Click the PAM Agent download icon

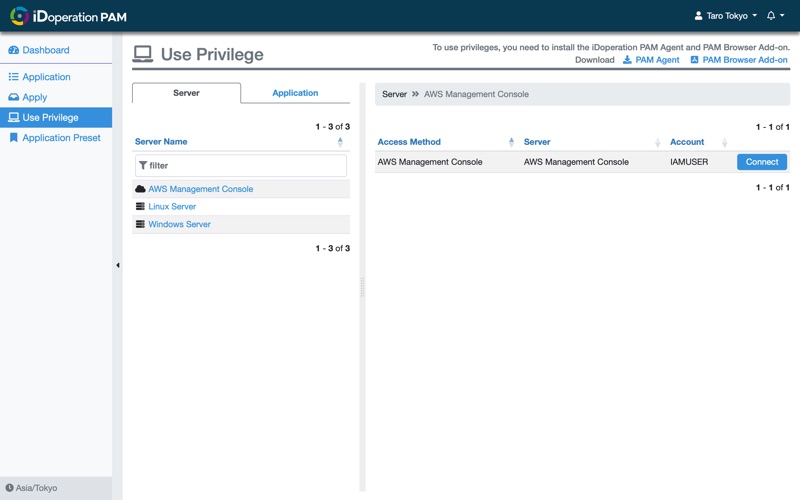click(x=627, y=60)
